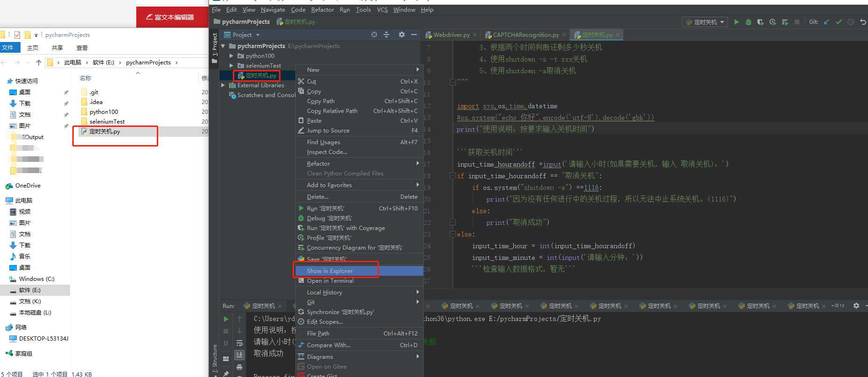Show the 13 hidden Run tabs list

pyautogui.click(x=838, y=306)
